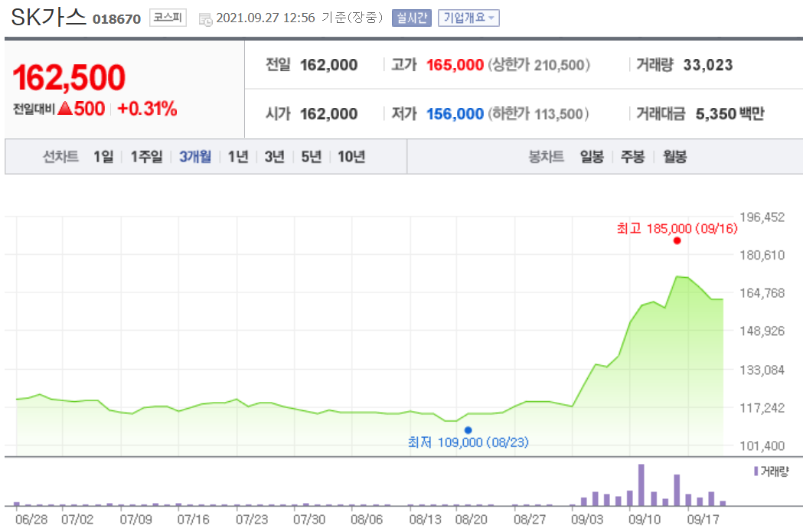
Task: Click the stock code 018670
Action: [117, 19]
